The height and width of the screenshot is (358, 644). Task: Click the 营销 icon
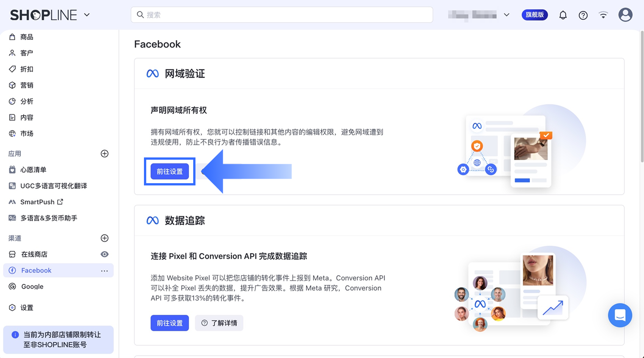click(x=13, y=85)
